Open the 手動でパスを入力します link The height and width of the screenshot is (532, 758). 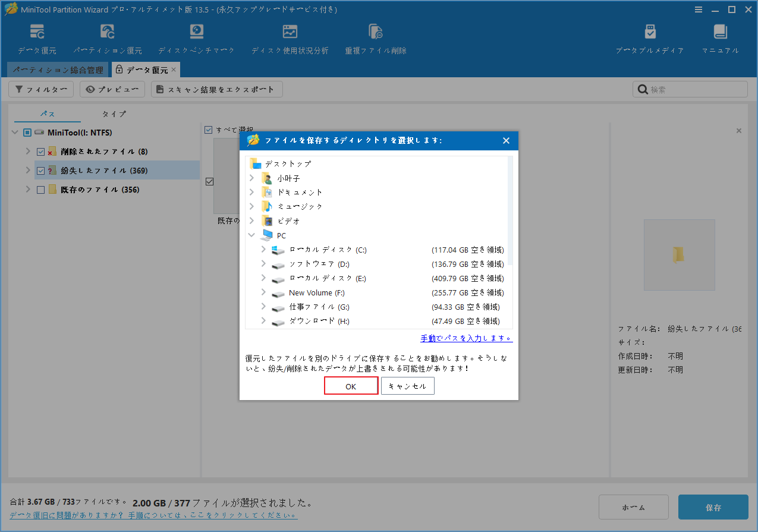point(466,337)
